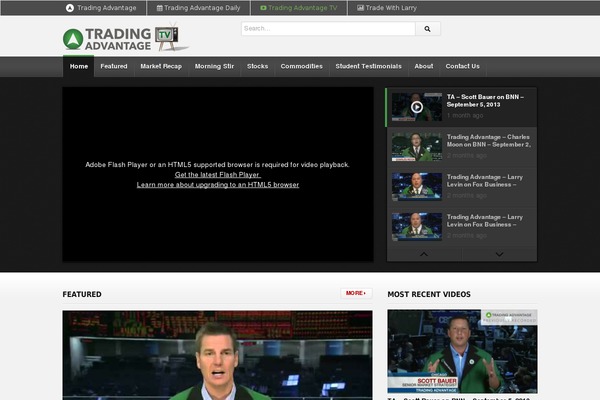Open the Stocks menu item
Screen dimensions: 600x400
pyautogui.click(x=258, y=66)
